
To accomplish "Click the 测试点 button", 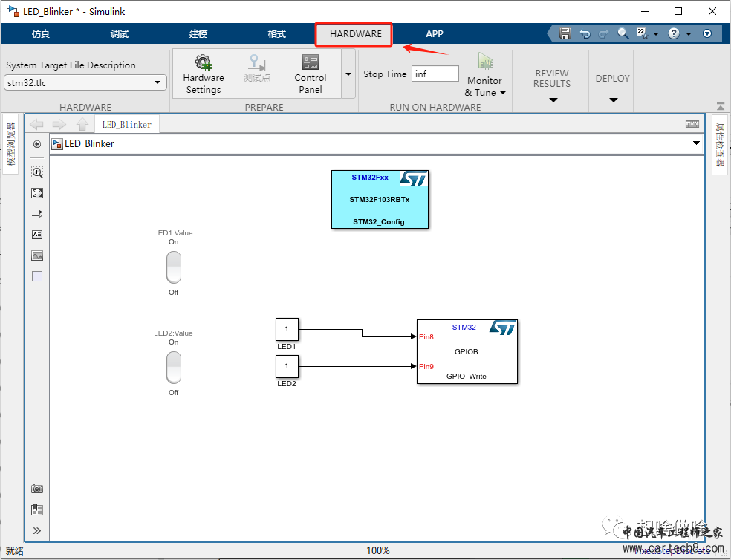I will [257, 68].
